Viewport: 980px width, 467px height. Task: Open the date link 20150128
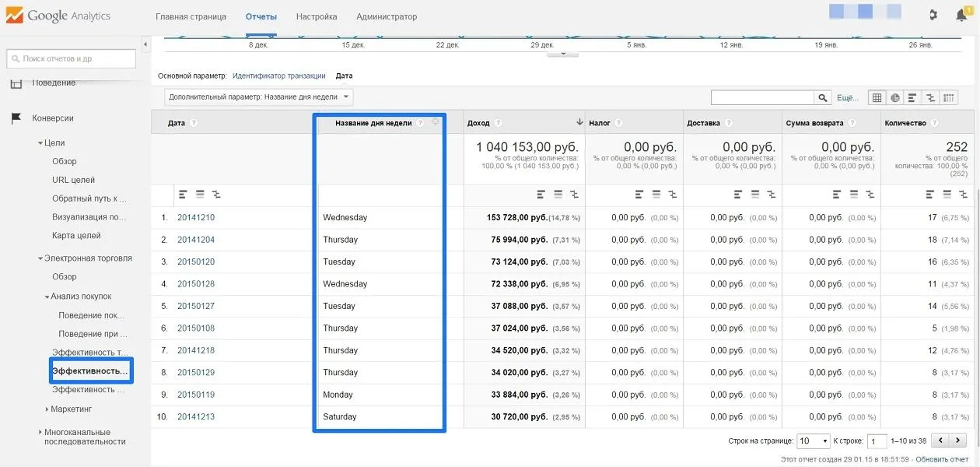pos(196,284)
